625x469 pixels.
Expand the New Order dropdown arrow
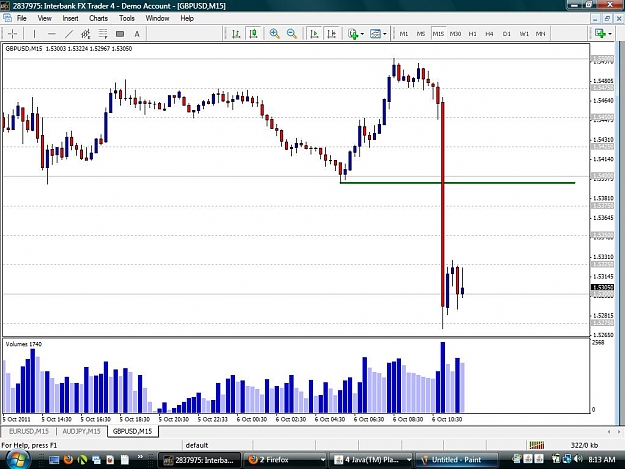tap(610, 34)
